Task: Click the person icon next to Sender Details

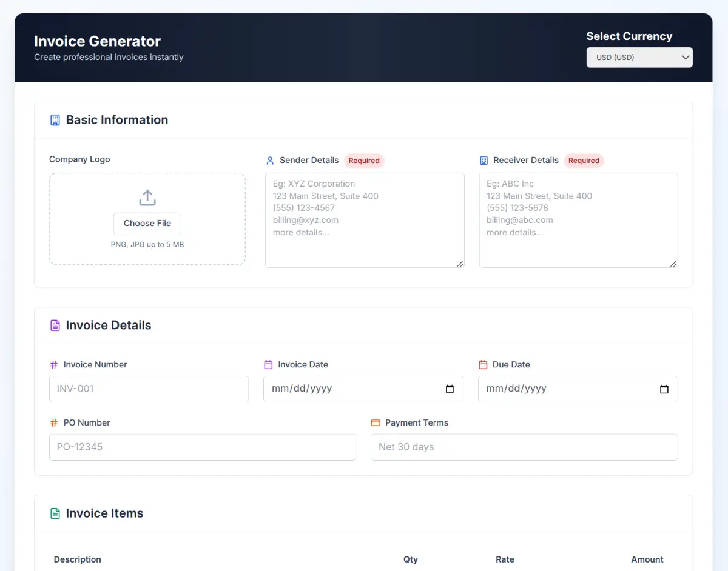Action: (x=270, y=161)
